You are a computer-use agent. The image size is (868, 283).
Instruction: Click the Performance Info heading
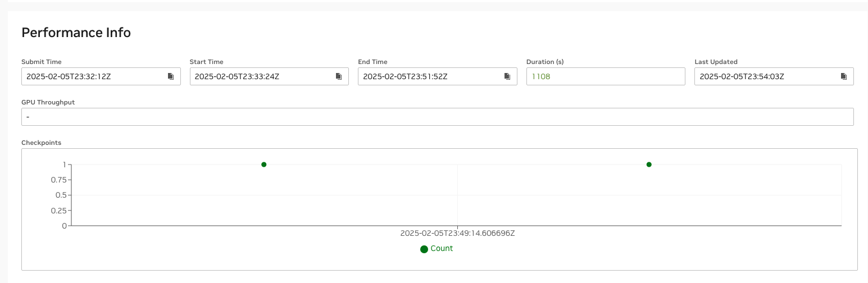(76, 33)
